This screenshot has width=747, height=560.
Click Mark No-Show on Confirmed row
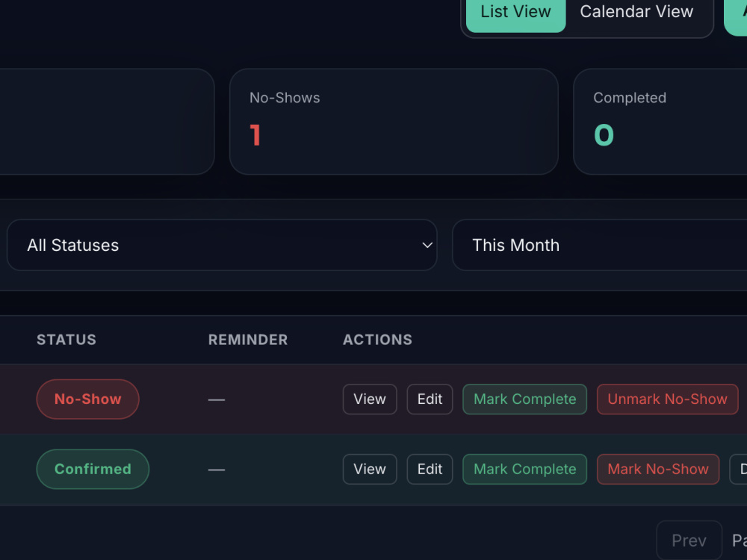658,469
